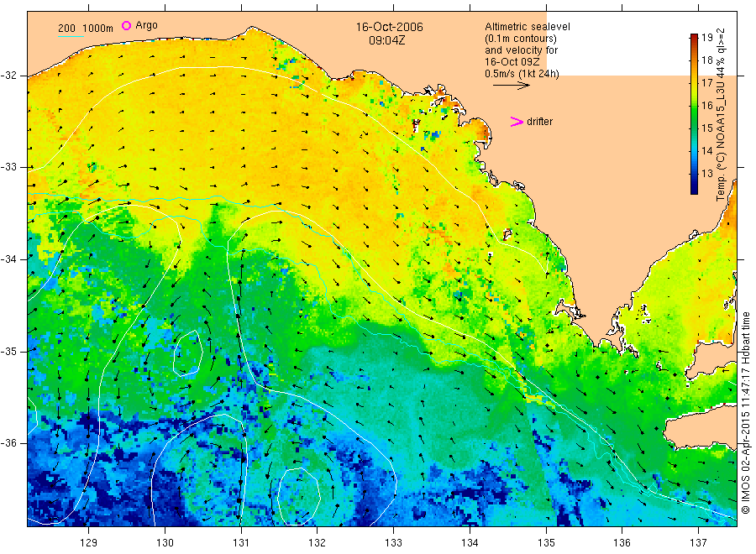The width and height of the screenshot is (756, 554).
Task: Click the '0.5m/s (1kt 24h)' scale text
Action: click(x=522, y=74)
